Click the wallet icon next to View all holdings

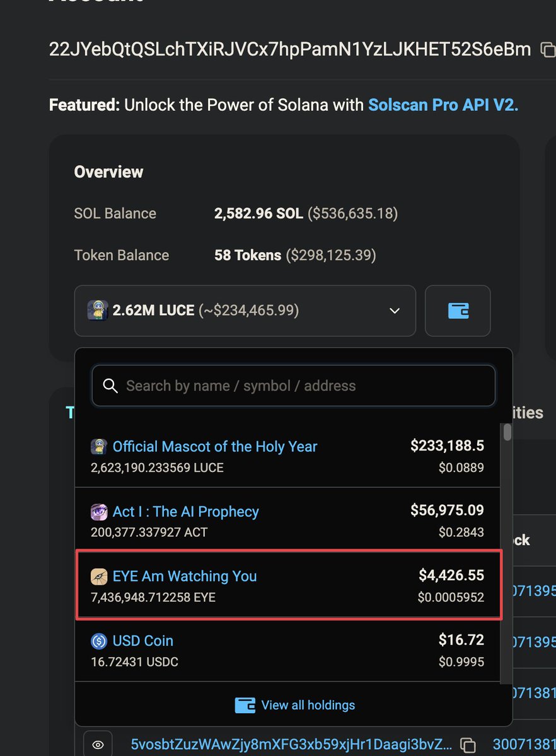(x=245, y=705)
